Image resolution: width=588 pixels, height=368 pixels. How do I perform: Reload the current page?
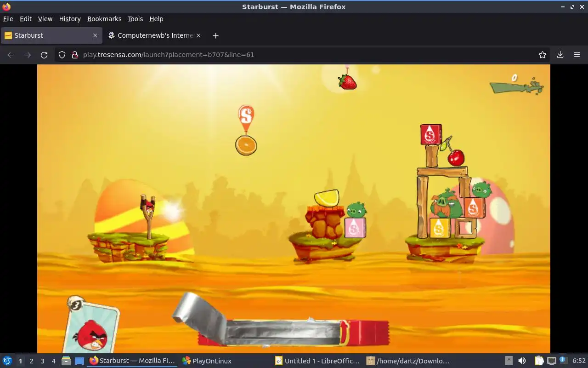(44, 55)
